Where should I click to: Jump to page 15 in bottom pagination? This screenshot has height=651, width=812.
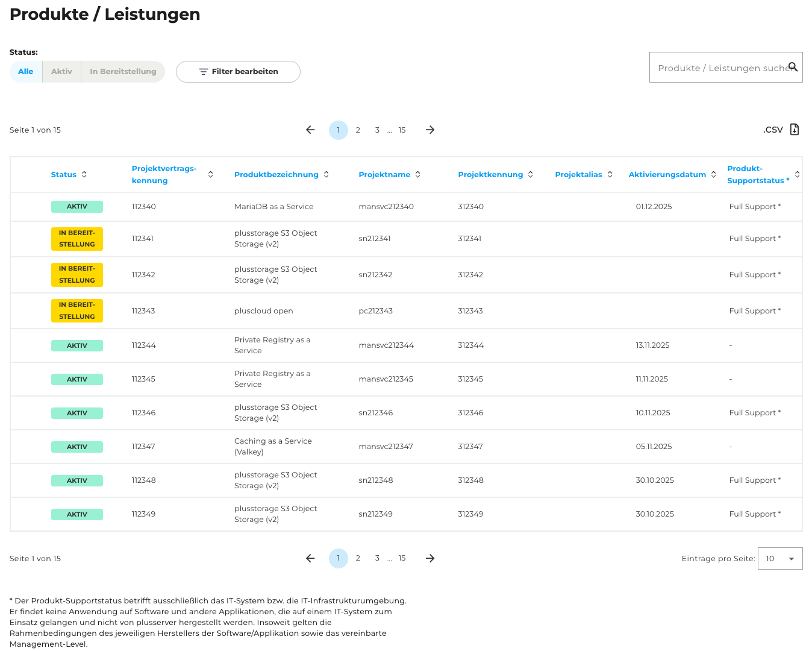(x=402, y=559)
